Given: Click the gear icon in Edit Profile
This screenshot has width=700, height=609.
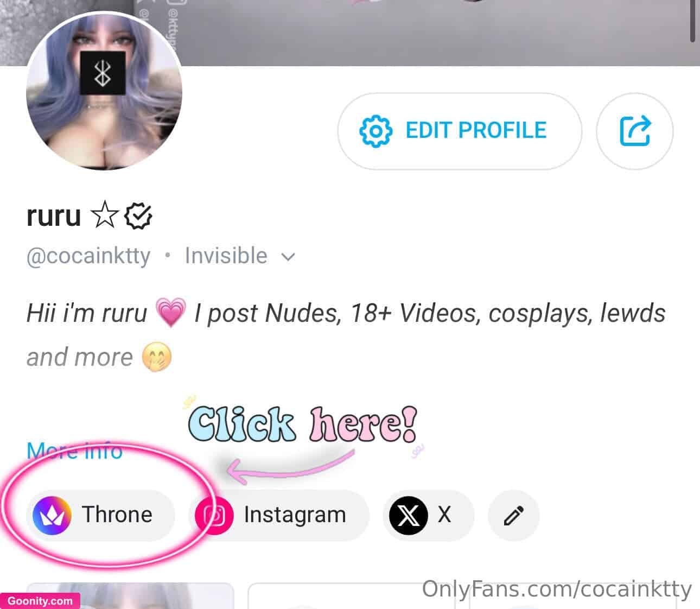Looking at the screenshot, I should pos(375,131).
